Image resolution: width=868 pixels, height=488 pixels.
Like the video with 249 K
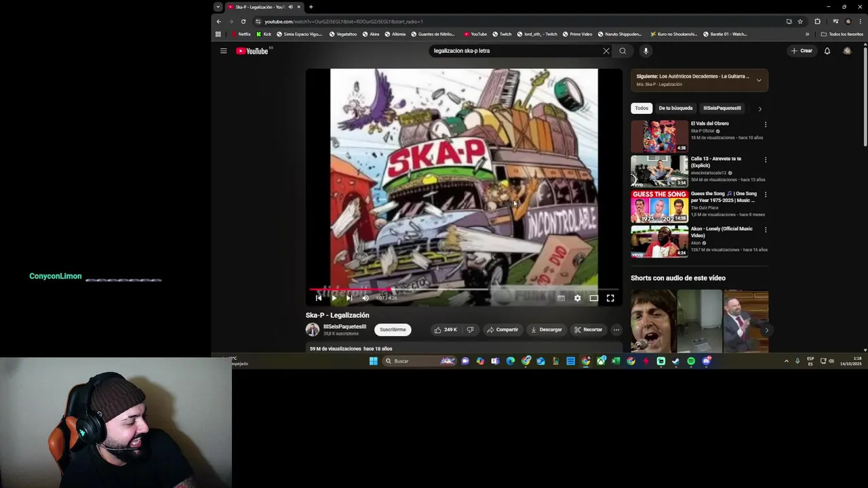[x=446, y=330]
